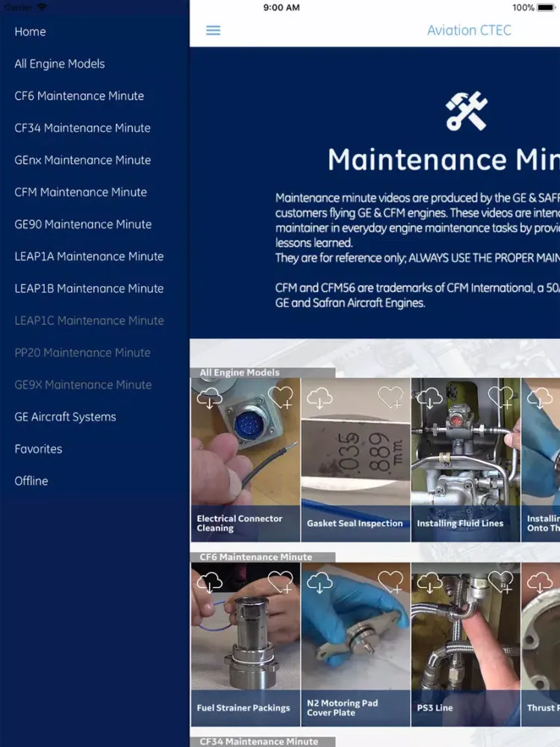This screenshot has height=747, width=560.
Task: Download the Gasket Seal Inspection video
Action: point(320,398)
